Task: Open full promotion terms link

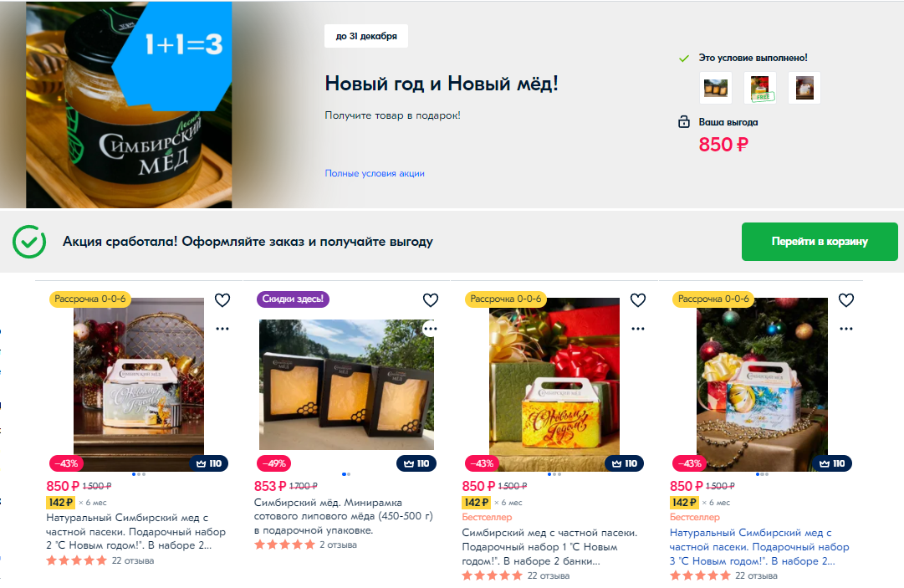Action: point(374,173)
